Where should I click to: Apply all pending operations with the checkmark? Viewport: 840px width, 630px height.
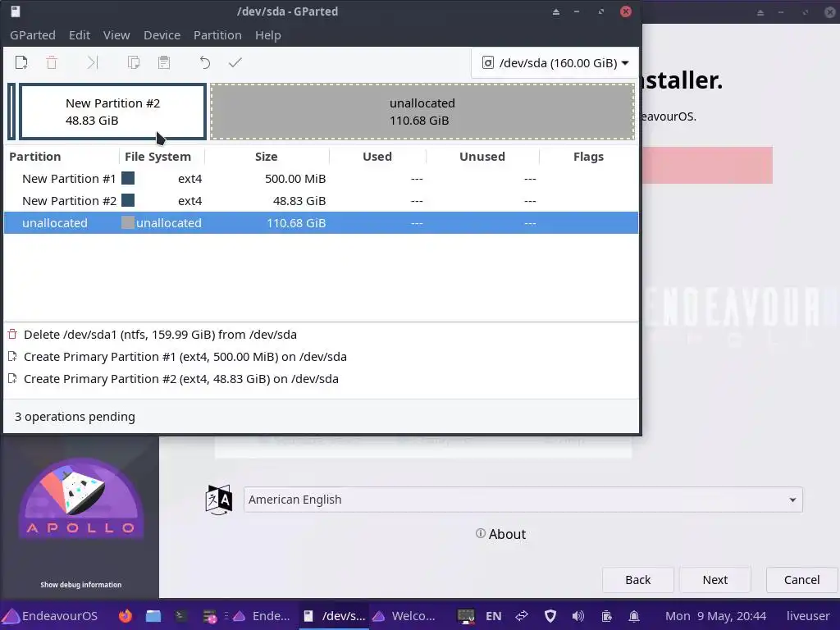click(235, 62)
